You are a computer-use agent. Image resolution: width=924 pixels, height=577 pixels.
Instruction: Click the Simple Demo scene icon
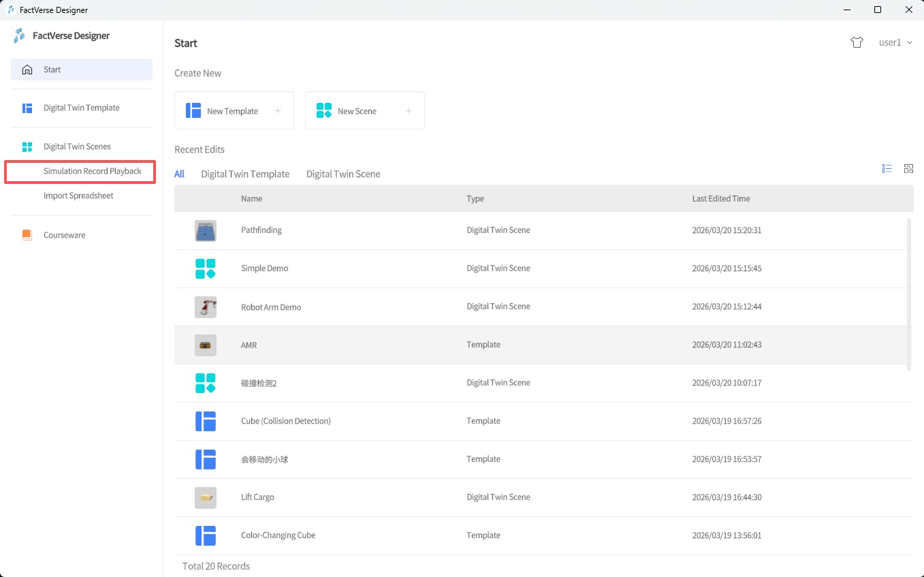point(206,268)
